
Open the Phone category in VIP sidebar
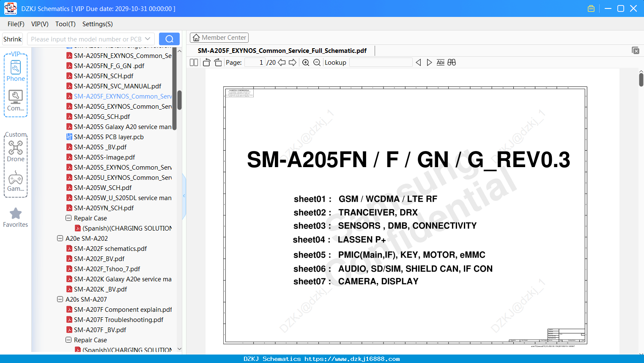pos(16,71)
